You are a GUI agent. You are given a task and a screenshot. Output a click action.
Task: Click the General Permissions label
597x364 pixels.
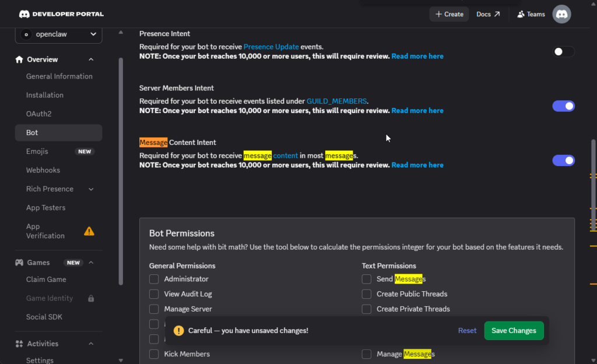(x=182, y=266)
